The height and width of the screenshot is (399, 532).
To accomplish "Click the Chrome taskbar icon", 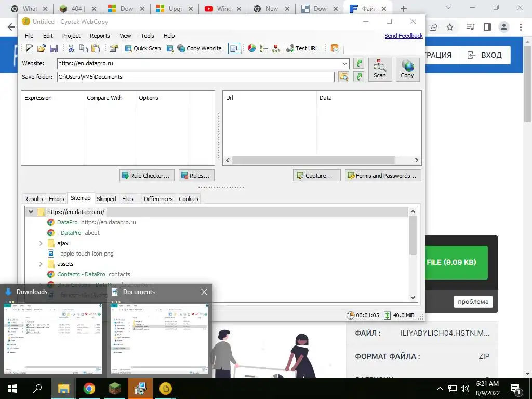I will coord(89,389).
